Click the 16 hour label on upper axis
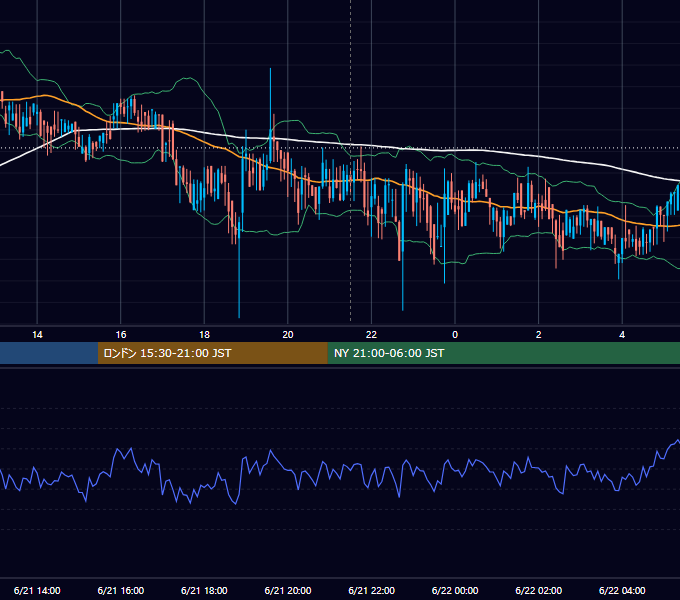The image size is (680, 600). tap(121, 335)
